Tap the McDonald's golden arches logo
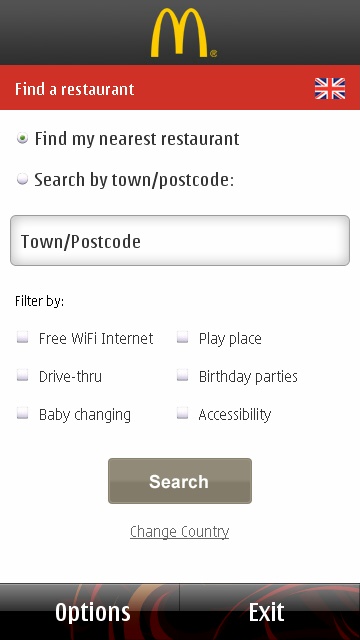The height and width of the screenshot is (640, 360). [183, 33]
